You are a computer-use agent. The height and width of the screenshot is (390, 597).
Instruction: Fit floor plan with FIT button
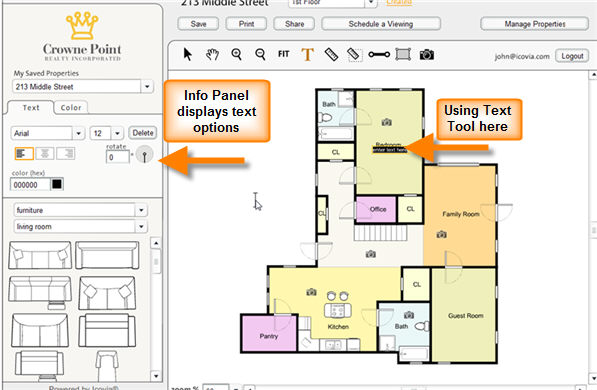(x=283, y=54)
